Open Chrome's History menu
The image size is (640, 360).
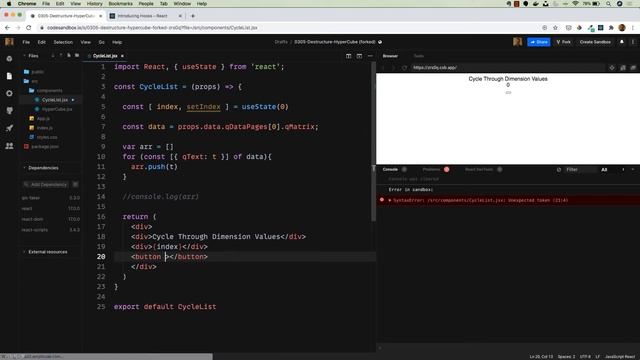pyautogui.click(x=95, y=4)
